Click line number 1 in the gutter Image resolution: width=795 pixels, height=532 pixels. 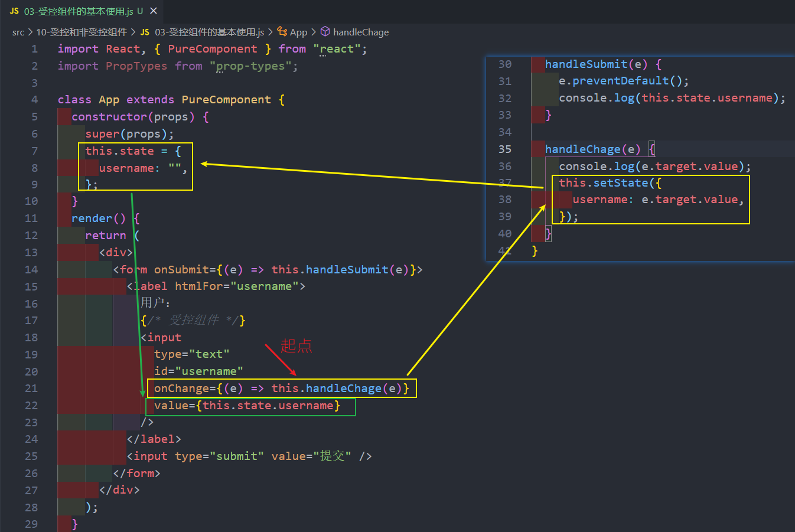35,49
